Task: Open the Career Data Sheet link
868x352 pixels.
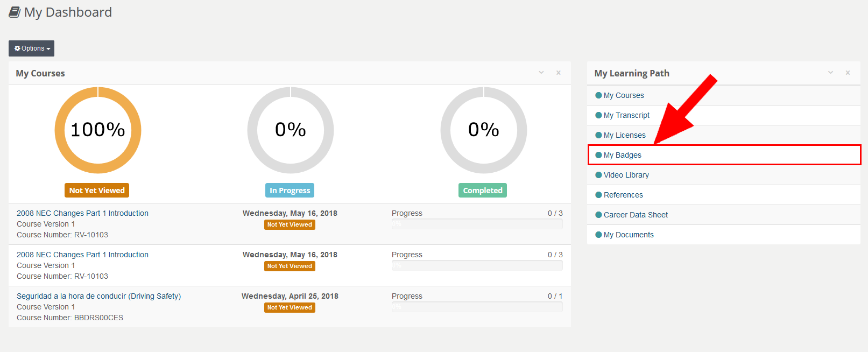Action: 636,215
